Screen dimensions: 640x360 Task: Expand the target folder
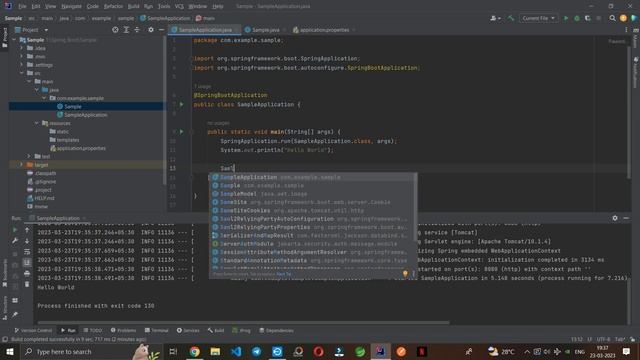coord(22,164)
